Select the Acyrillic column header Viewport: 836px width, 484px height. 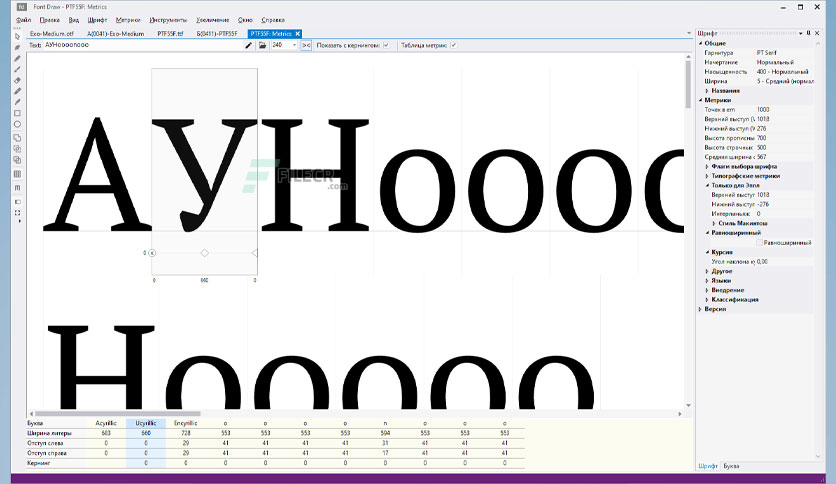tap(106, 423)
